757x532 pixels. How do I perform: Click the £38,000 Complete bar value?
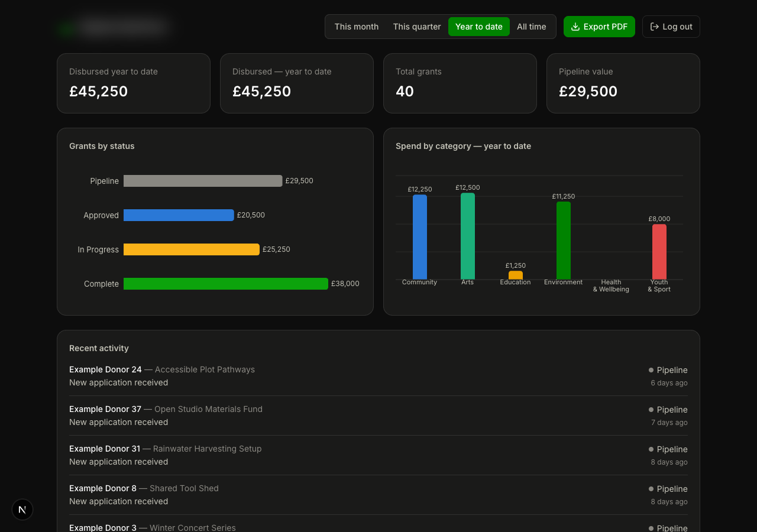click(345, 284)
